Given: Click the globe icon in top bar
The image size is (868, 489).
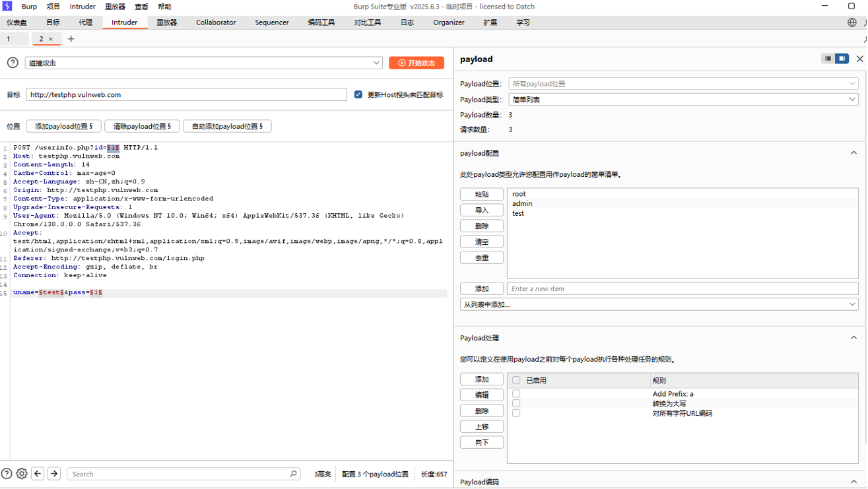Looking at the screenshot, I should click(851, 22).
